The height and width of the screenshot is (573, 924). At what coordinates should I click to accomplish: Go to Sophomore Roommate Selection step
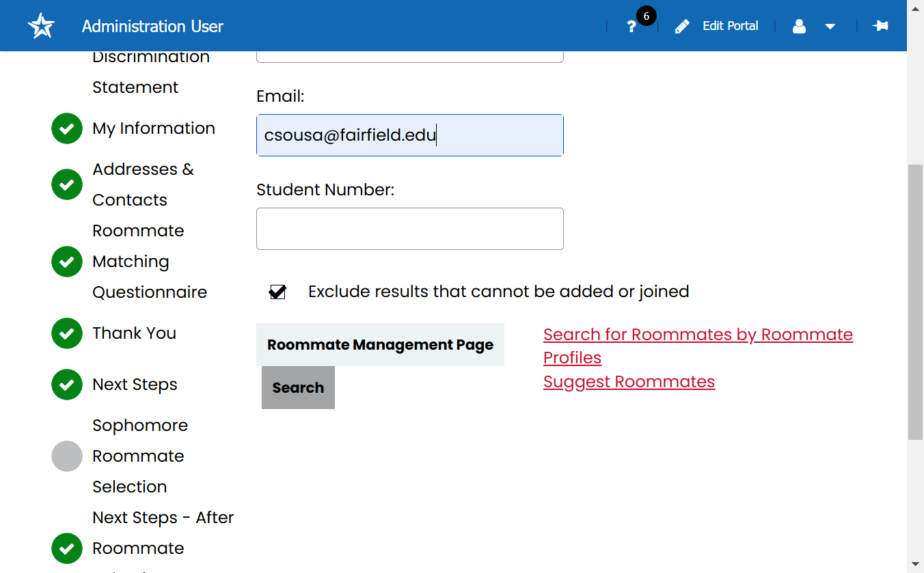pyautogui.click(x=140, y=456)
